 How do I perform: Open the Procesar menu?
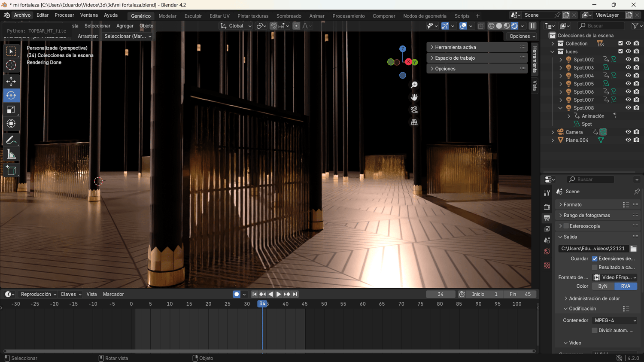pyautogui.click(x=64, y=15)
